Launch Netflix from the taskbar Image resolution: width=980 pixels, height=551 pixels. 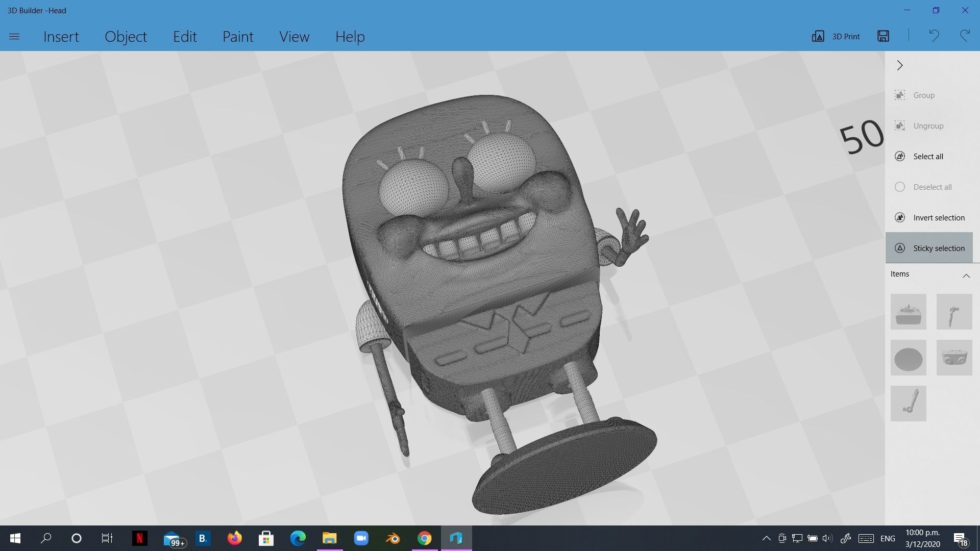pyautogui.click(x=139, y=538)
